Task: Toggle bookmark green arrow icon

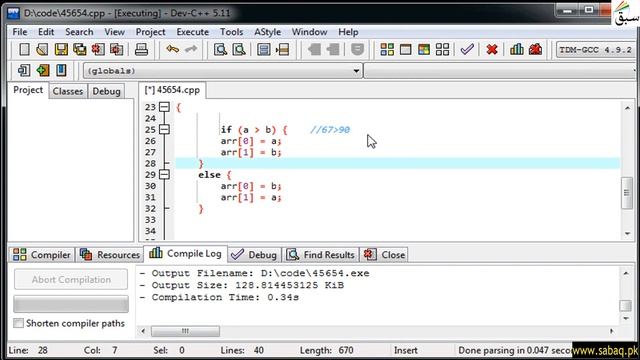Action: tap(42, 70)
